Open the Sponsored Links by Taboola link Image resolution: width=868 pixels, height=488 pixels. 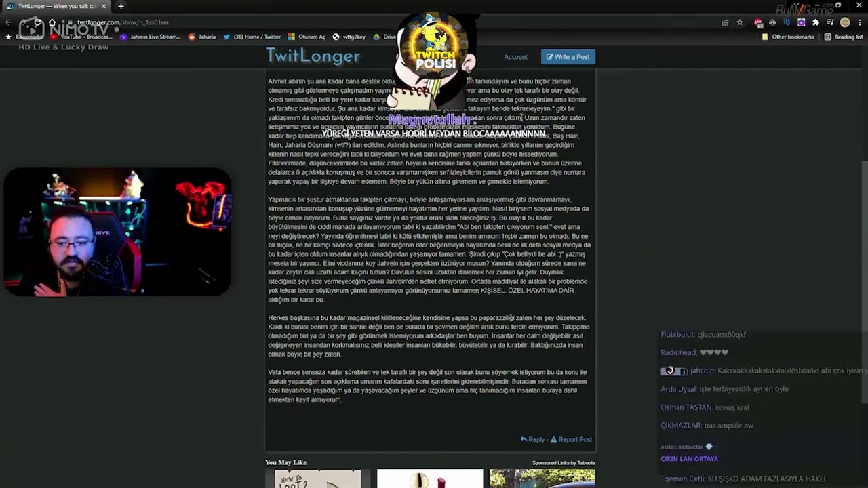pos(564,463)
